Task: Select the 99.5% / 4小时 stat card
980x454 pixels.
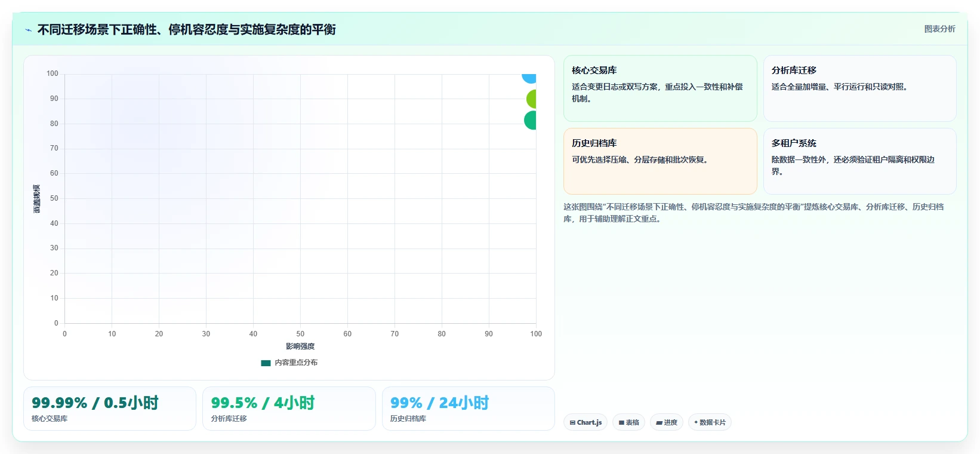Action: [289, 409]
